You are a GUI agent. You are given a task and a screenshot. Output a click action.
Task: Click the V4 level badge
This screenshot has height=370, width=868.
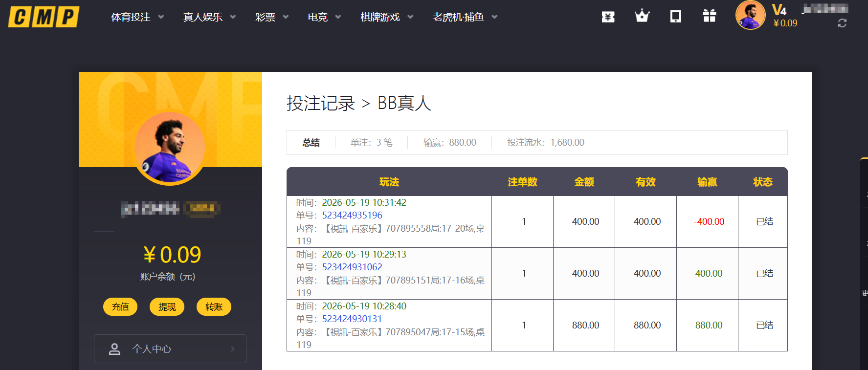coord(779,10)
